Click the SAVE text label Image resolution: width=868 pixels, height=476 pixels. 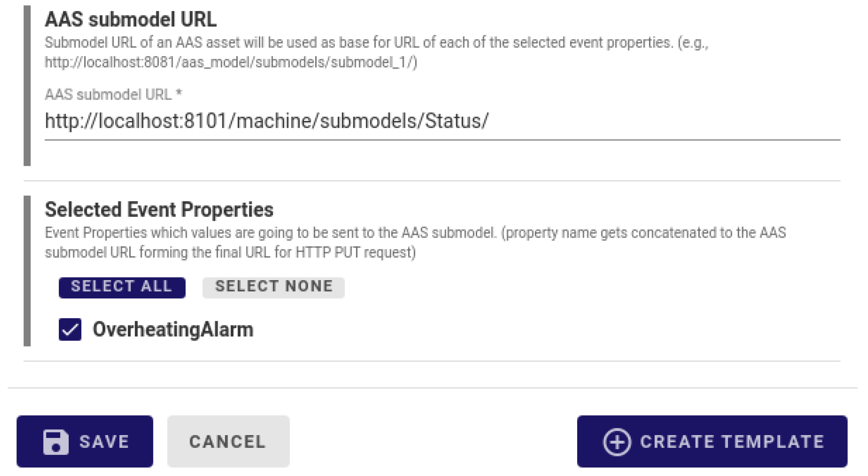pos(104,442)
